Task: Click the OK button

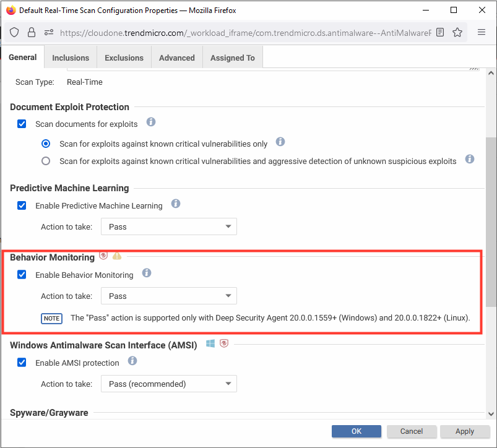Action: point(357,431)
